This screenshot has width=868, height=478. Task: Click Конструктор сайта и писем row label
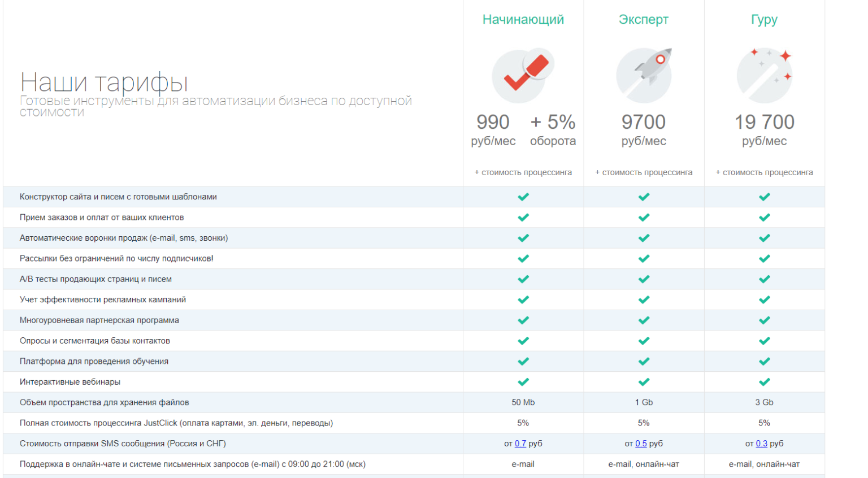click(118, 197)
